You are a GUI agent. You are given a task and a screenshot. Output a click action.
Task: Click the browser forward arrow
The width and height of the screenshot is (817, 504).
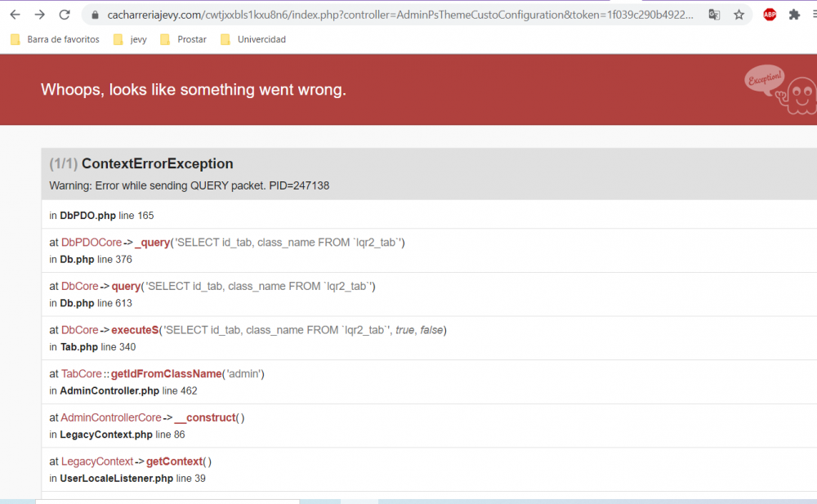(x=39, y=15)
